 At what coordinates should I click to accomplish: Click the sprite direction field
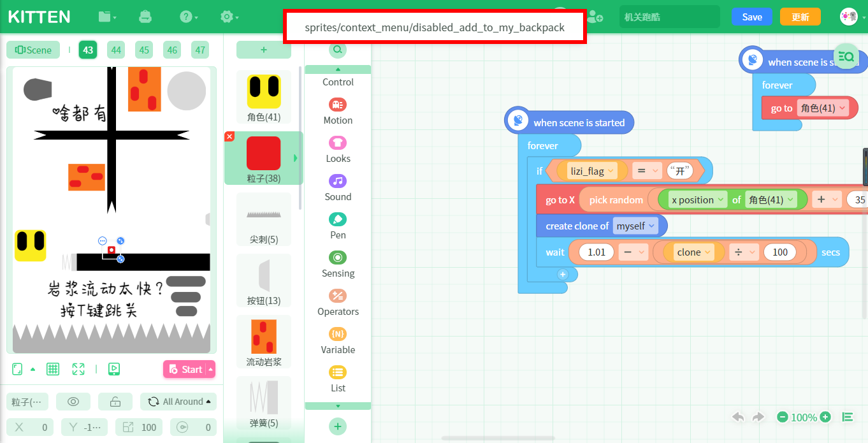point(192,427)
